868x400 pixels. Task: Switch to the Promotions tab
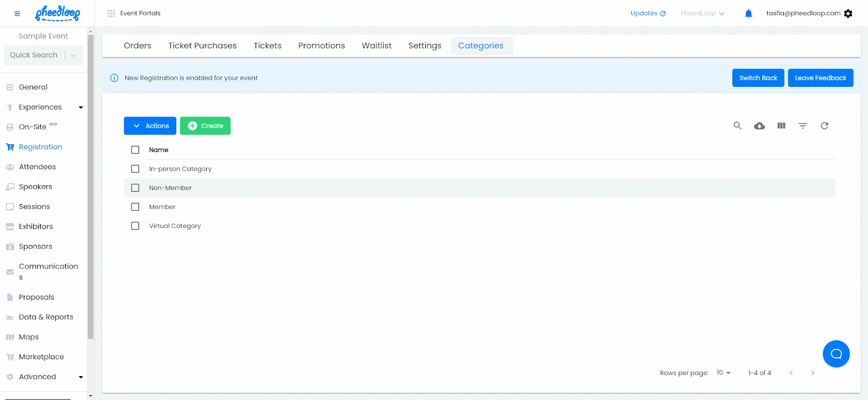pos(321,46)
